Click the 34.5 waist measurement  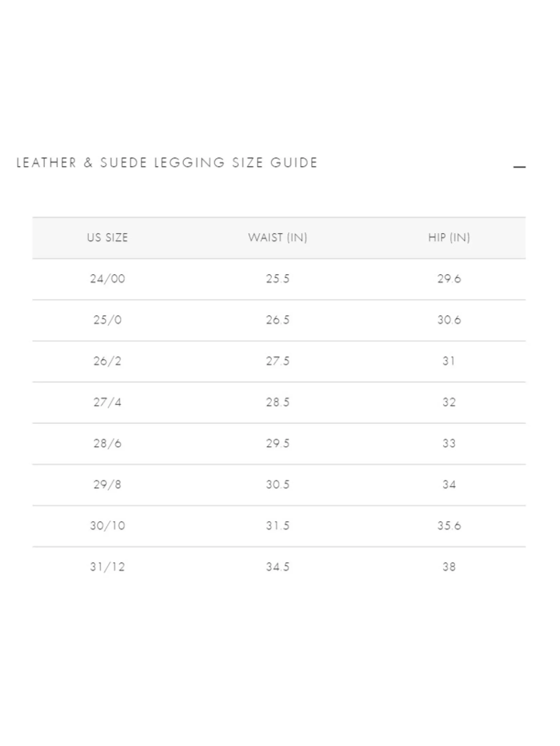(x=278, y=567)
